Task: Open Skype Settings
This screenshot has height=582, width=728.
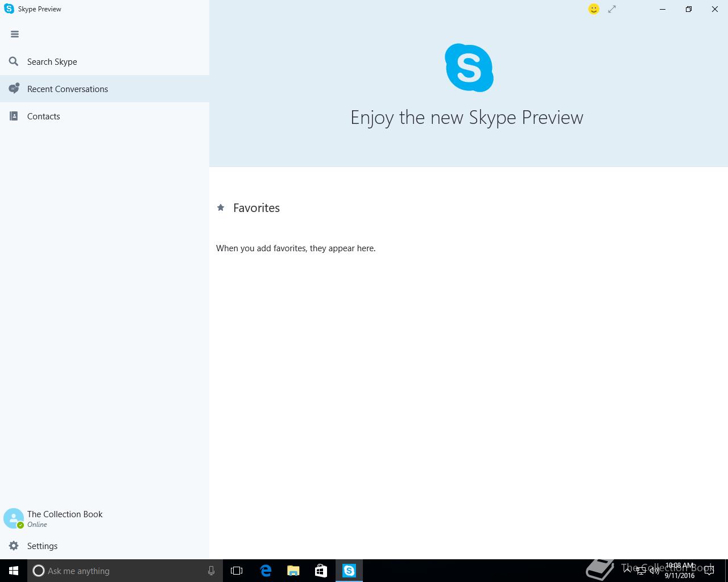Action: point(105,546)
